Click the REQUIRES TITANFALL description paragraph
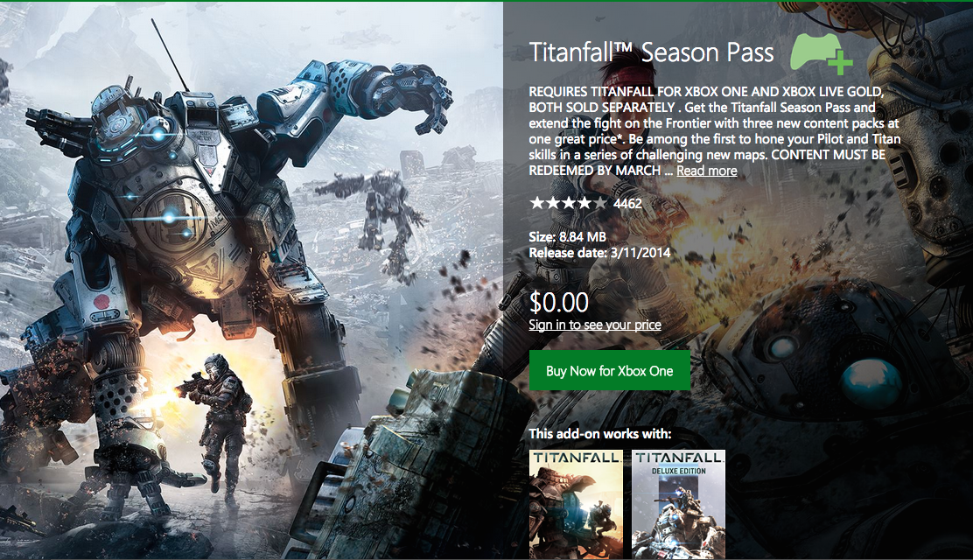973x560 pixels. [x=714, y=131]
